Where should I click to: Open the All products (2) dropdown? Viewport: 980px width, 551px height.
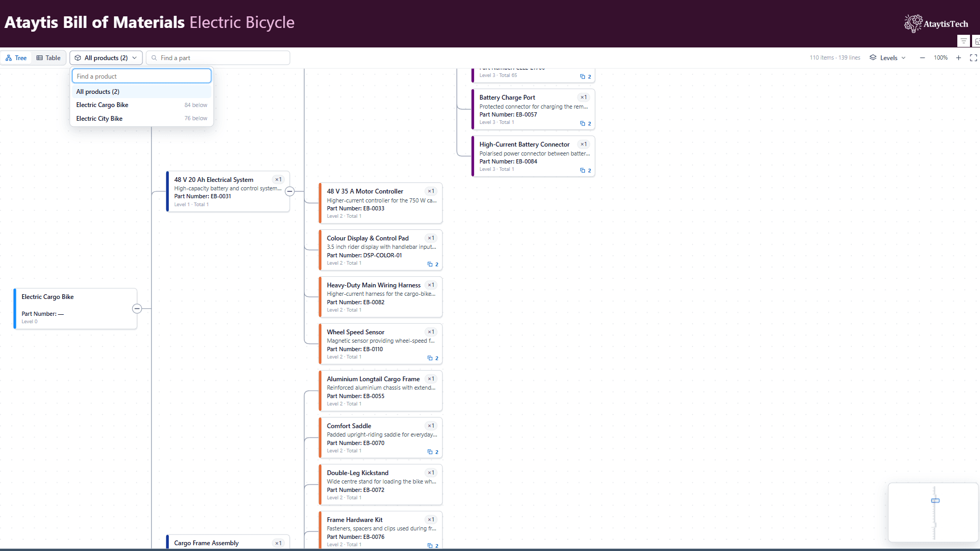106,58
